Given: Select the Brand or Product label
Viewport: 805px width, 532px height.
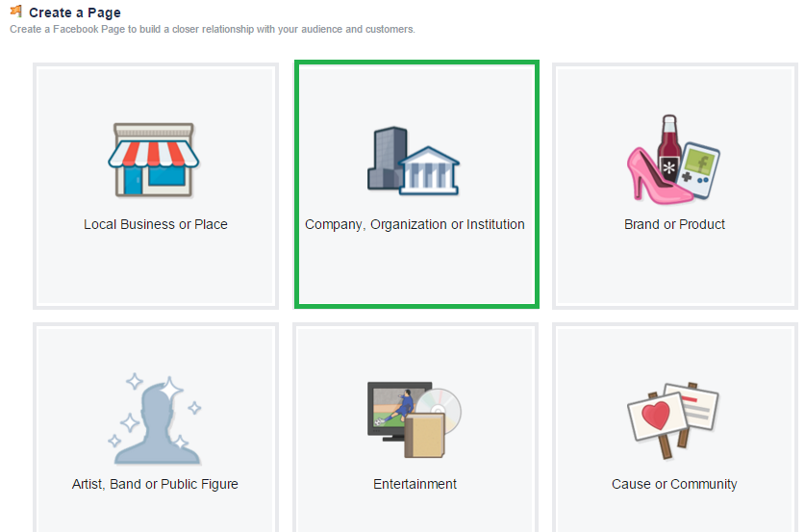Looking at the screenshot, I should (674, 224).
